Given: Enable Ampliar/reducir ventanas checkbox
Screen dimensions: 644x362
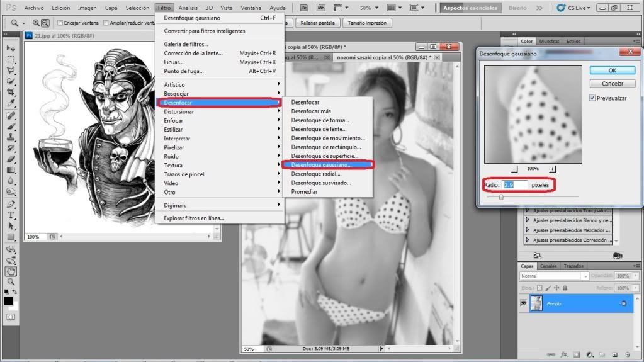Looking at the screenshot, I should pyautogui.click(x=106, y=23).
